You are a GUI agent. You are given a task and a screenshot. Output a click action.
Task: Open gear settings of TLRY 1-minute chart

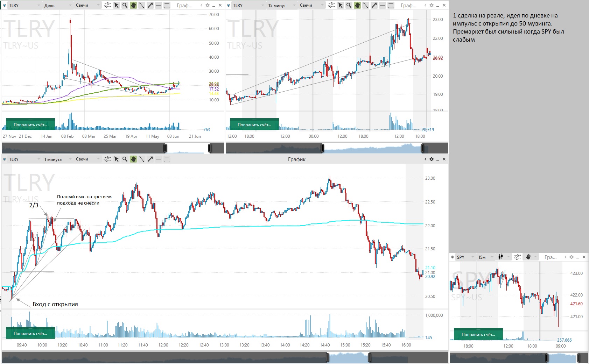(432, 159)
